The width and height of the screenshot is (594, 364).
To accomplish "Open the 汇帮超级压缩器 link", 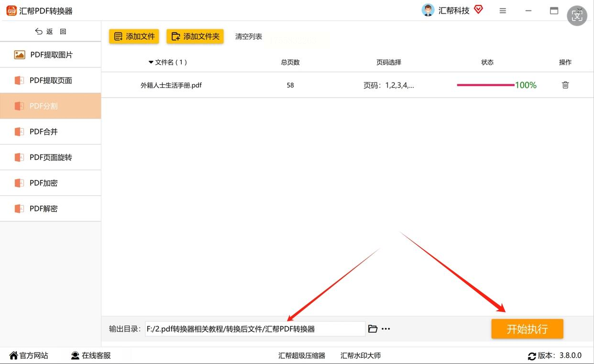I will [x=302, y=355].
